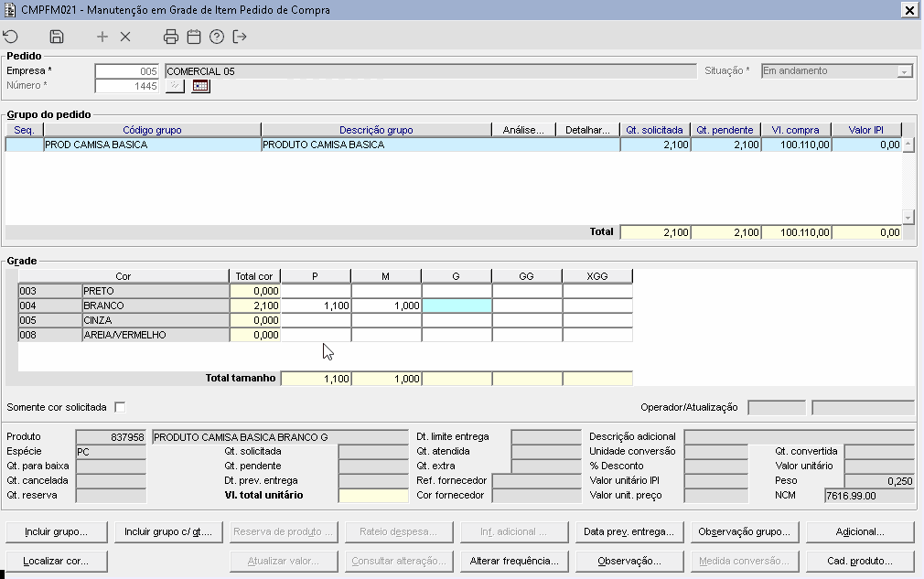The width and height of the screenshot is (924, 579).
Task: Click the Peso field 0,250
Action: tap(879, 480)
